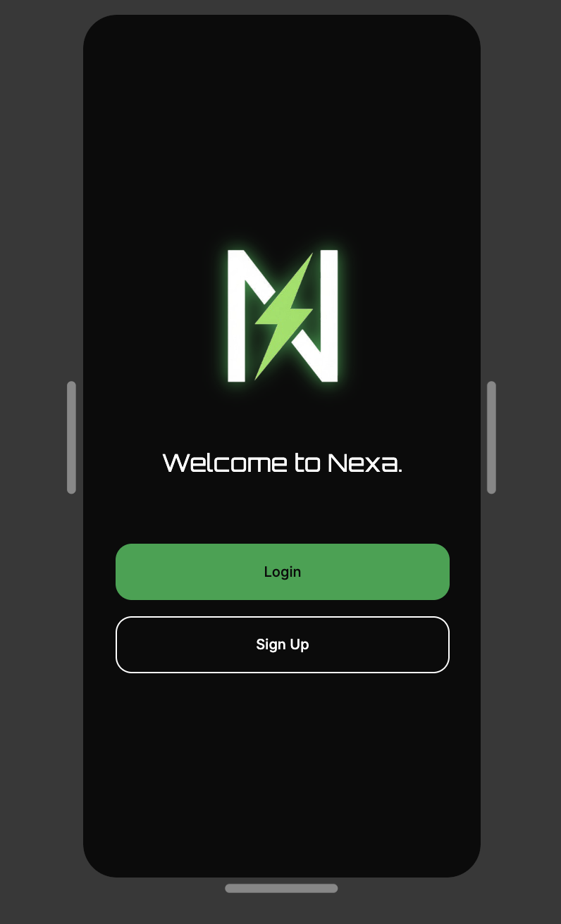Image resolution: width=561 pixels, height=924 pixels.
Task: Click the word 'to' in heading
Action: click(x=307, y=463)
